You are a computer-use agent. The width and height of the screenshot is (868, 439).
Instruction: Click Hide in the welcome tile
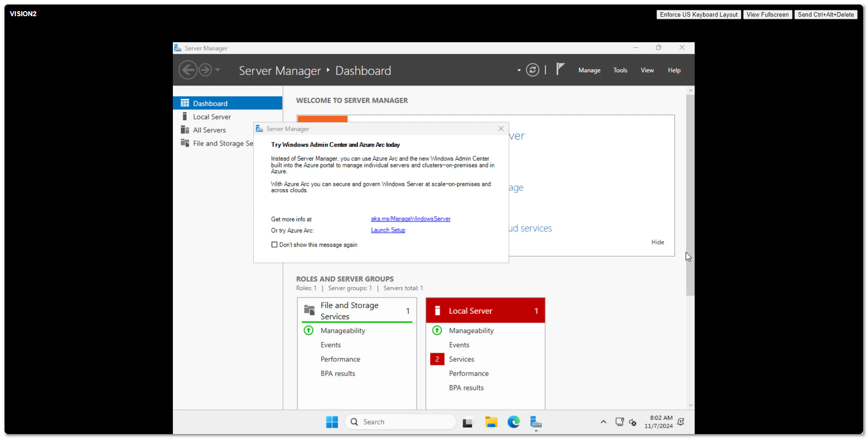coord(657,242)
